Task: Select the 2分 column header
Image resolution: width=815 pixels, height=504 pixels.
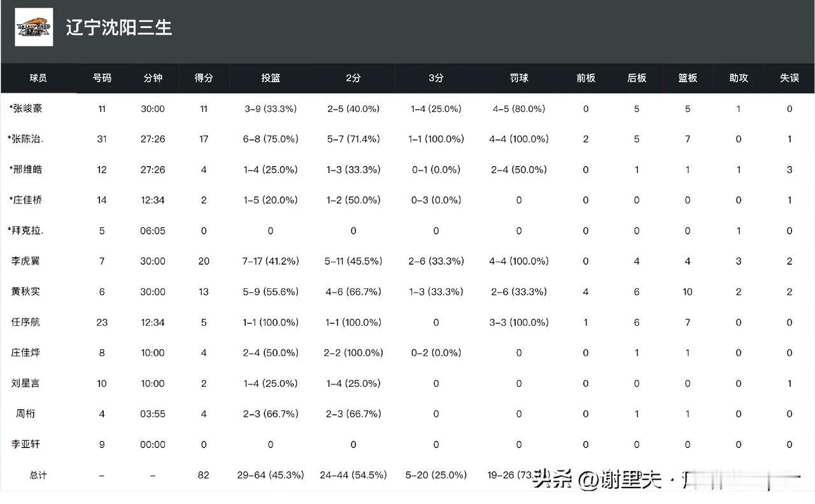Action: (x=353, y=78)
